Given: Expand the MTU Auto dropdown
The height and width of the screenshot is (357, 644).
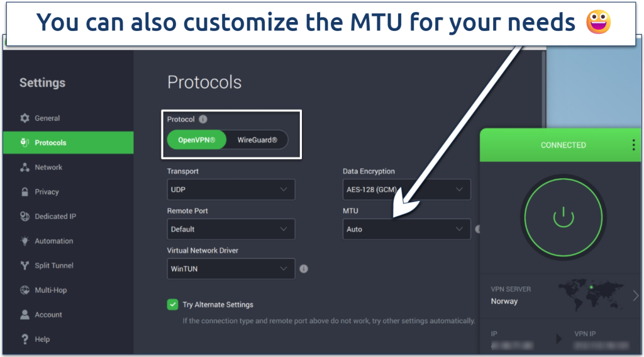Looking at the screenshot, I should pyautogui.click(x=407, y=229).
